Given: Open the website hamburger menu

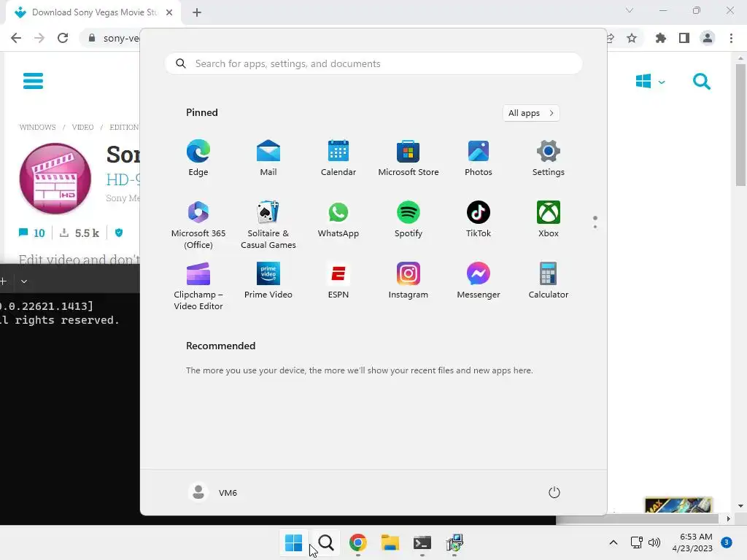Looking at the screenshot, I should (34, 81).
